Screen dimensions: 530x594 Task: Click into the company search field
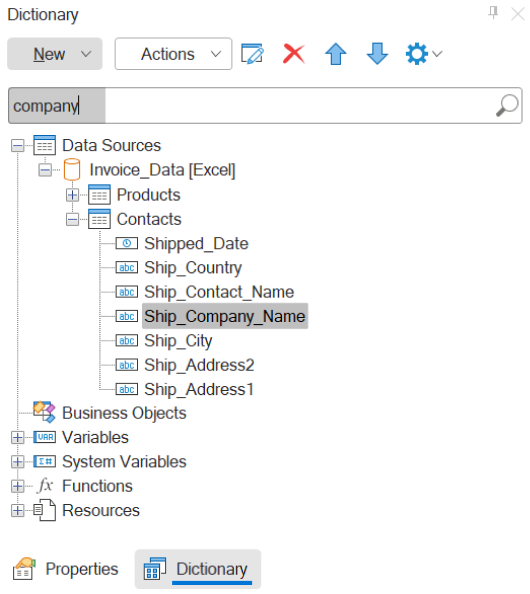[265, 106]
